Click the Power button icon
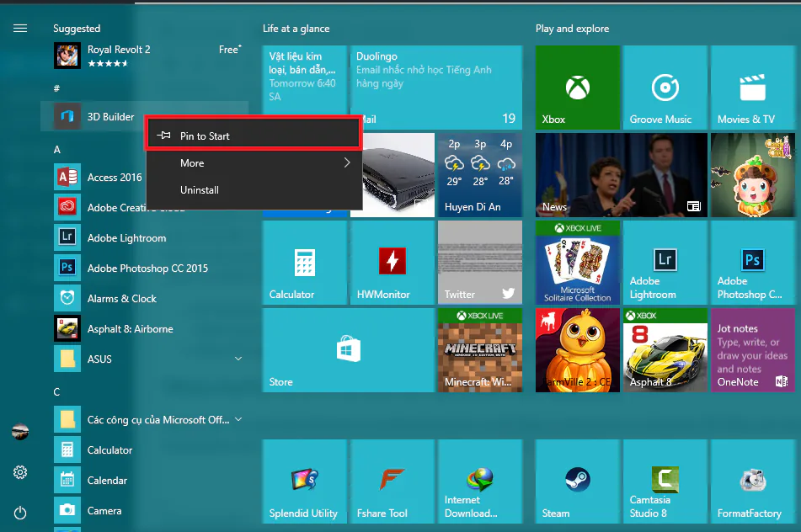The image size is (801, 532). point(20,513)
